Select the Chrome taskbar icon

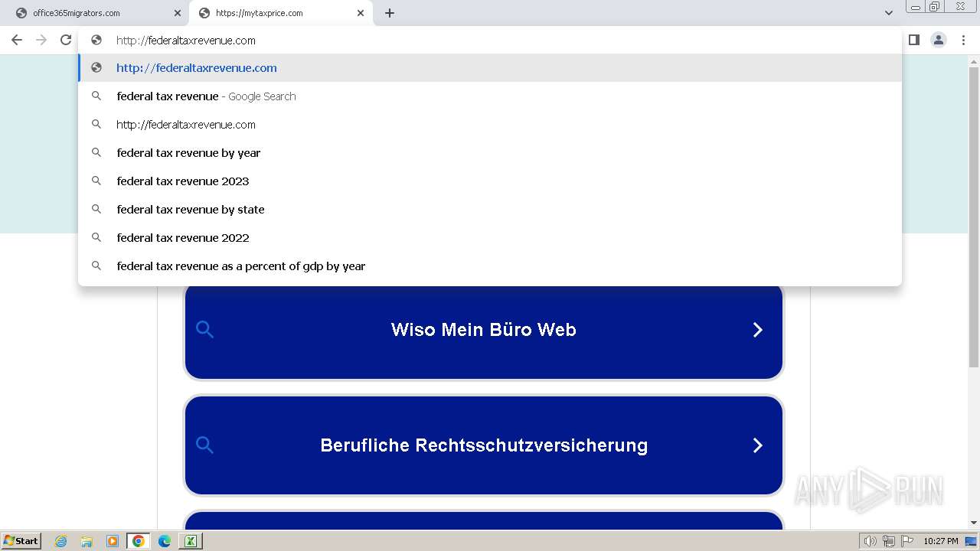[139, 541]
